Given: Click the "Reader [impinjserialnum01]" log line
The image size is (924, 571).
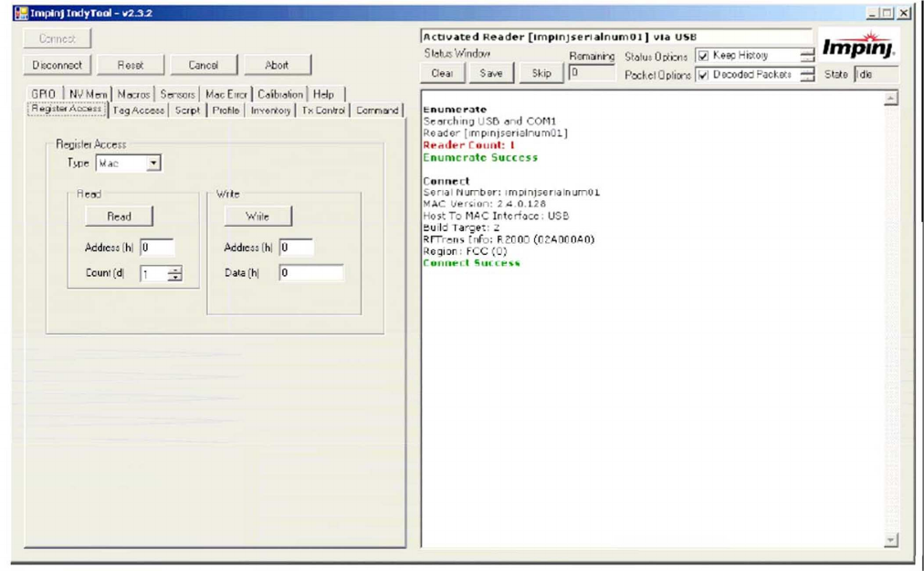Looking at the screenshot, I should coord(496,133).
